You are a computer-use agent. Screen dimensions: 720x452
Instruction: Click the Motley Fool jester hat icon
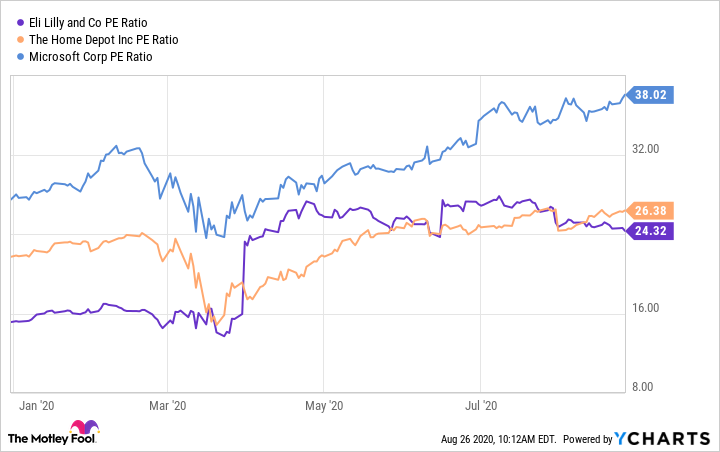85,430
